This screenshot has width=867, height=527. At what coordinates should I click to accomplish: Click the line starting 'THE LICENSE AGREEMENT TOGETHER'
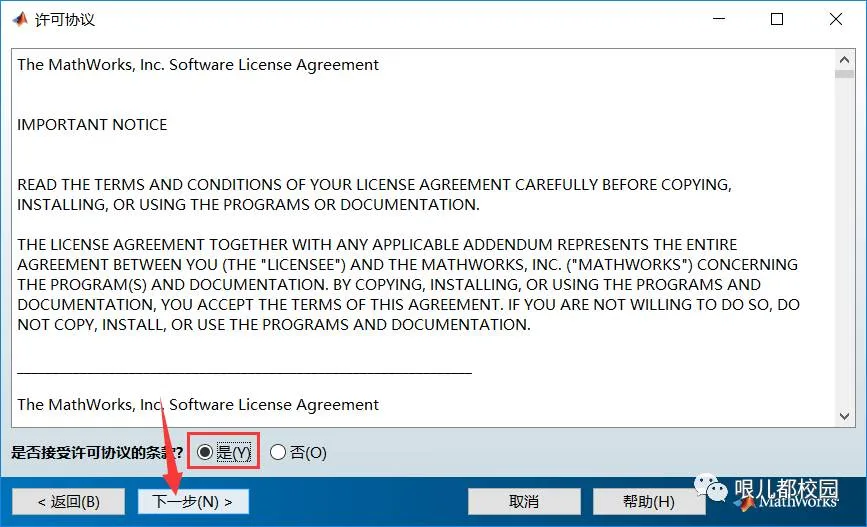(377, 244)
